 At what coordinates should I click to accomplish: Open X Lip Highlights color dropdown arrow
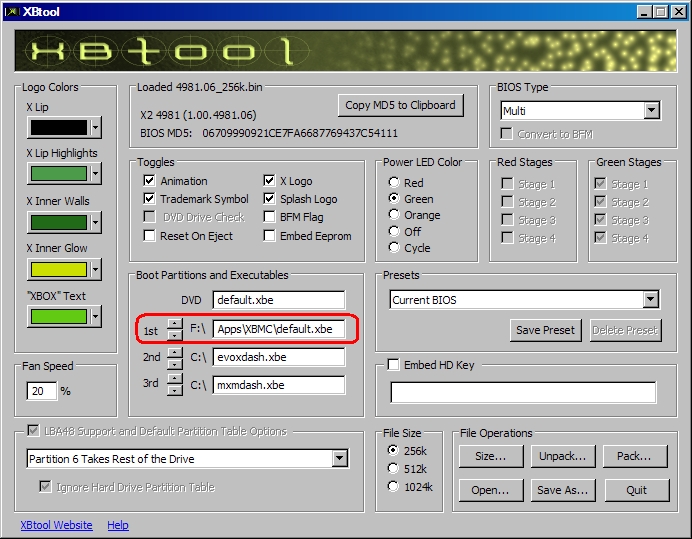click(95, 173)
